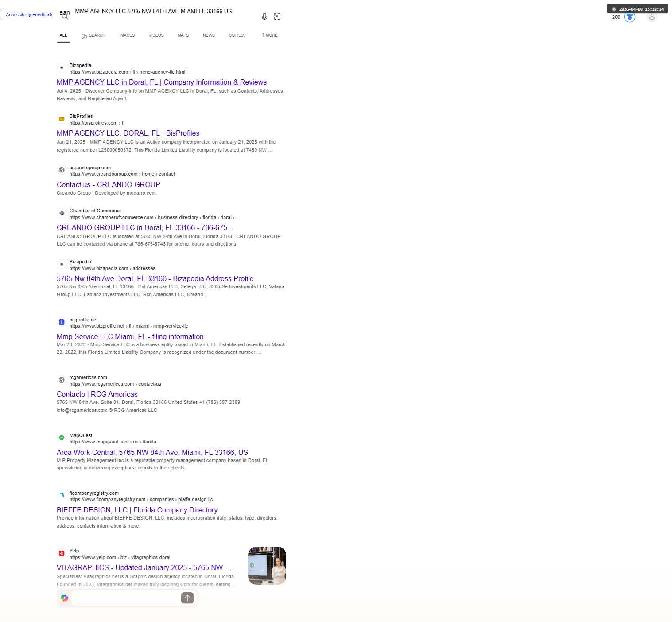Screen dimensions: 672x622
Task: Click the rcgamericas.com globe favicon
Action: pos(62,380)
